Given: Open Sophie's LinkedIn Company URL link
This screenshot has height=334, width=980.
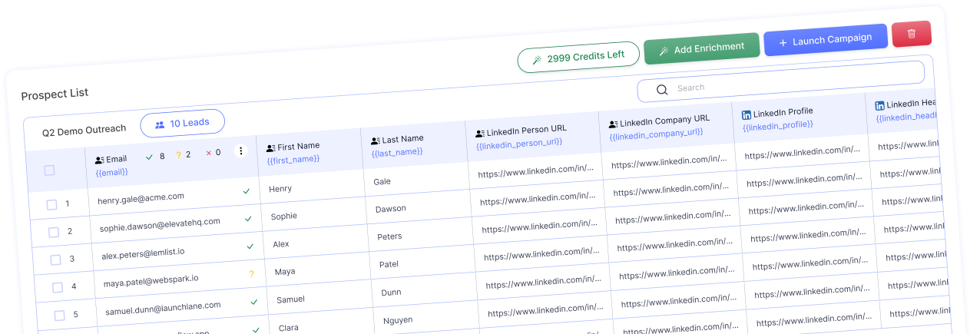Looking at the screenshot, I should pyautogui.click(x=673, y=189).
